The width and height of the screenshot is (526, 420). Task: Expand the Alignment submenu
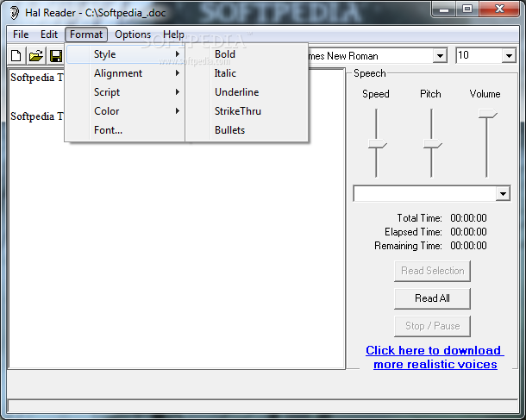pyautogui.click(x=125, y=73)
